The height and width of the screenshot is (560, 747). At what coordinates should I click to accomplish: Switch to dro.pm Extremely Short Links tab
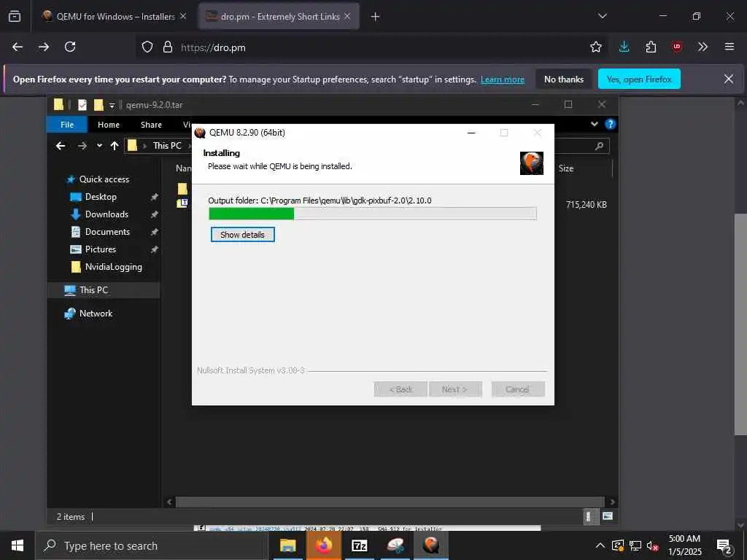[279, 17]
